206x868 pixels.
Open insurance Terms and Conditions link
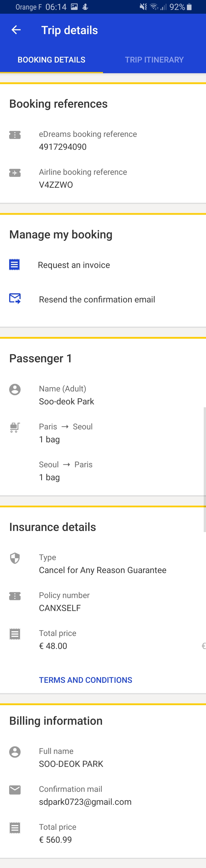pyautogui.click(x=86, y=680)
